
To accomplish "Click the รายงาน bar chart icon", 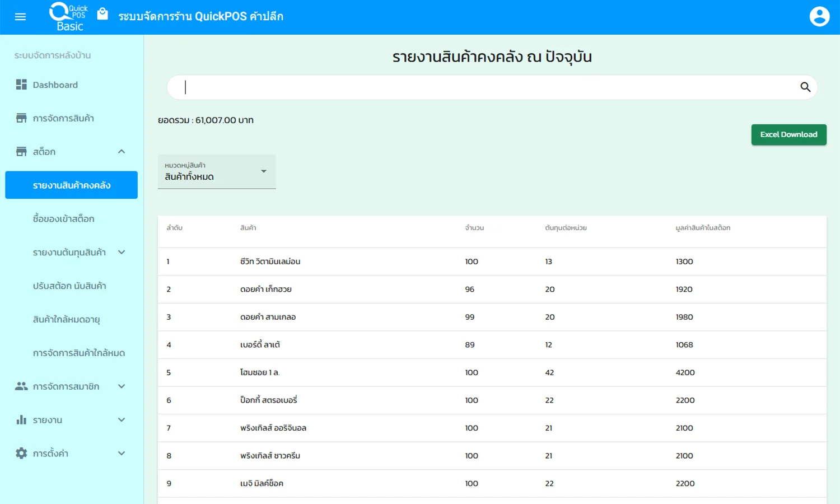I will point(21,420).
